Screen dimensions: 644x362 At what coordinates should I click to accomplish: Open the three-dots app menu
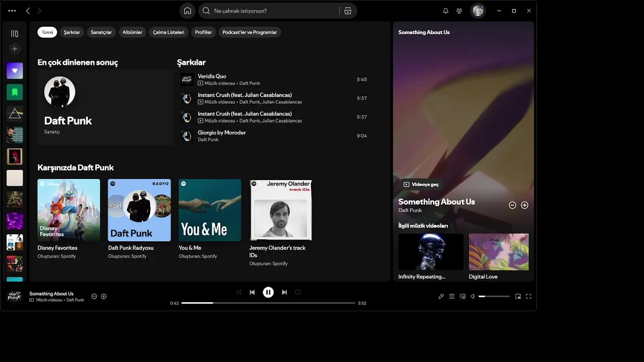pyautogui.click(x=12, y=11)
